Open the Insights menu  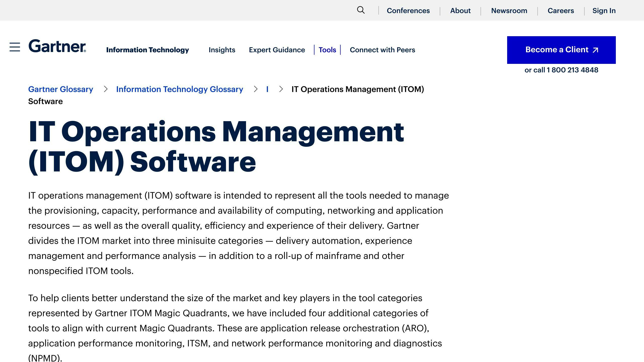coord(222,50)
